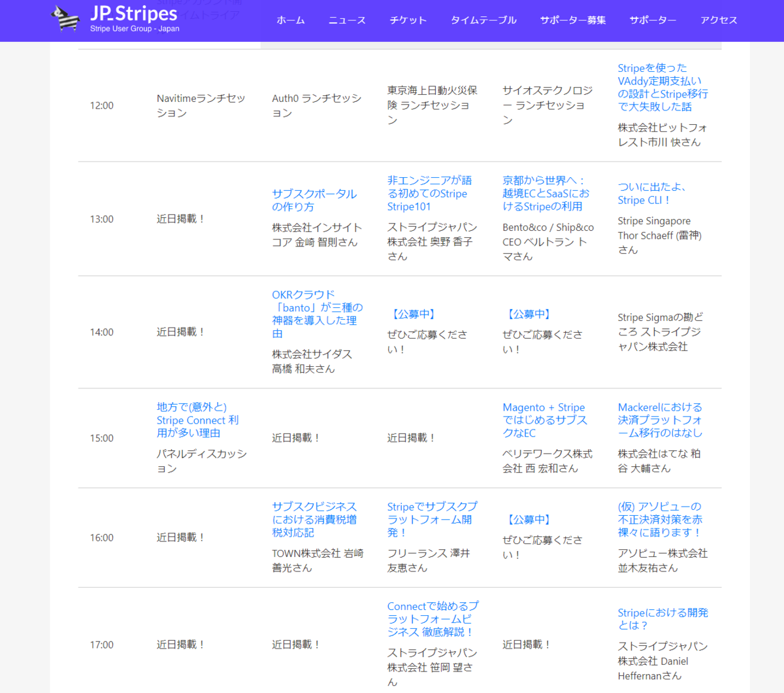The image size is (784, 693).
Task: Click Bento&co / Ship&co CEO speaker text
Action: tap(548, 241)
